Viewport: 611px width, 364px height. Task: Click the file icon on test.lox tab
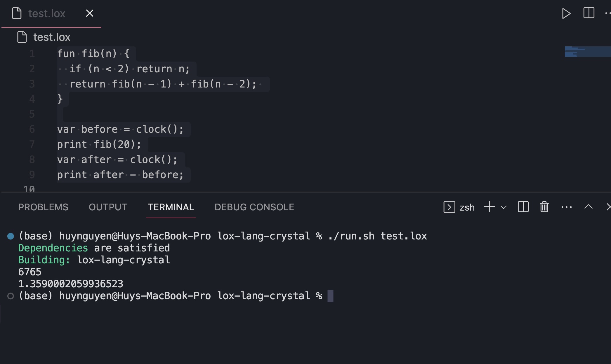[x=17, y=13]
